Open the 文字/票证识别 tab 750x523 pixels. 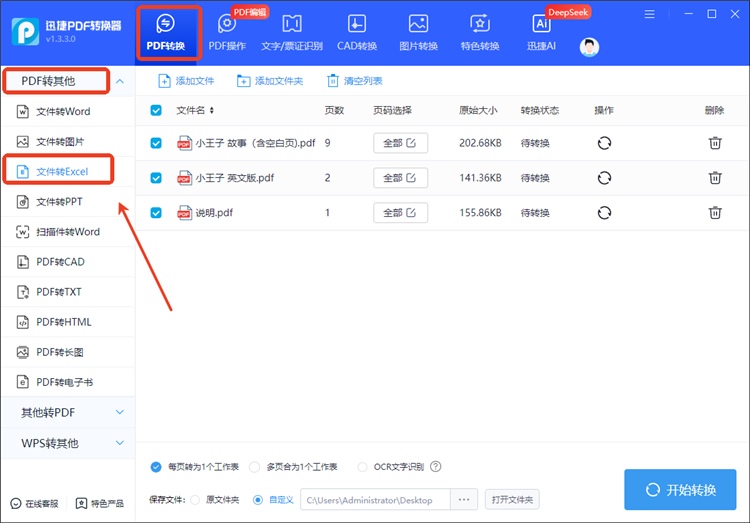(x=292, y=33)
